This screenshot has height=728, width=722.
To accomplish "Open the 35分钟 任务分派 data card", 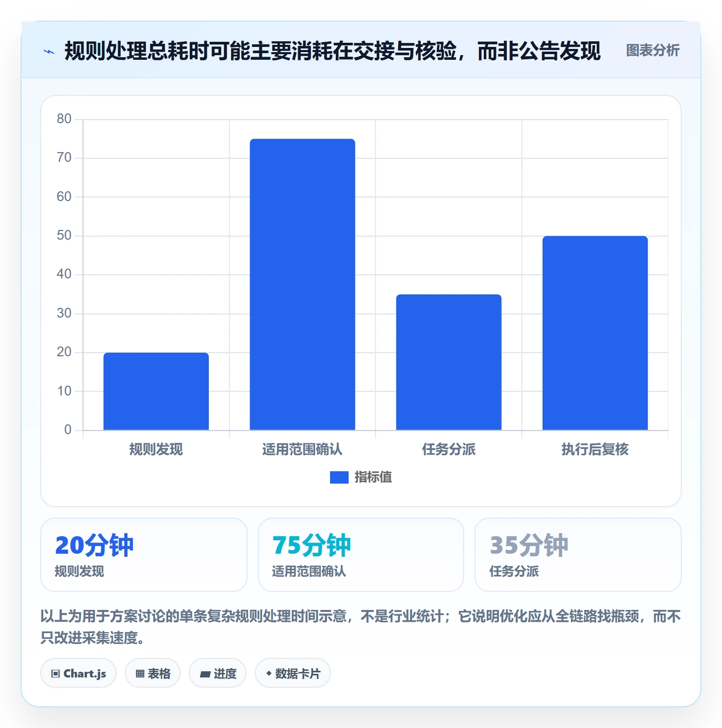I will (578, 555).
